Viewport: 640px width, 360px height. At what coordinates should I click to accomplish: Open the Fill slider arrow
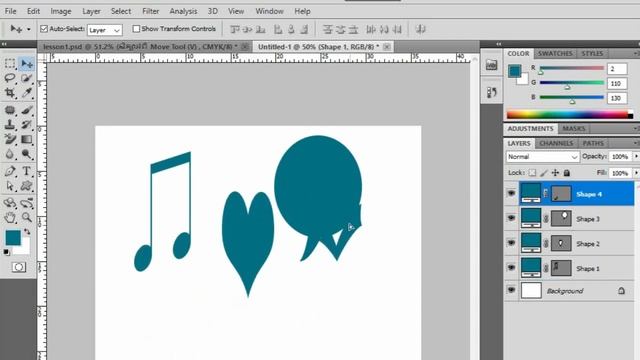point(636,173)
